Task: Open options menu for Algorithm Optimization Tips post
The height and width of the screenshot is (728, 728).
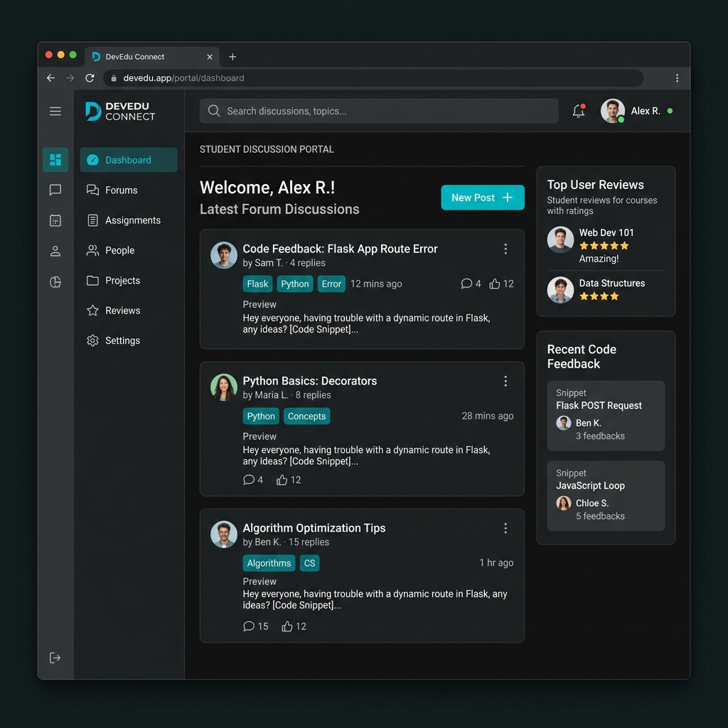Action: click(505, 528)
